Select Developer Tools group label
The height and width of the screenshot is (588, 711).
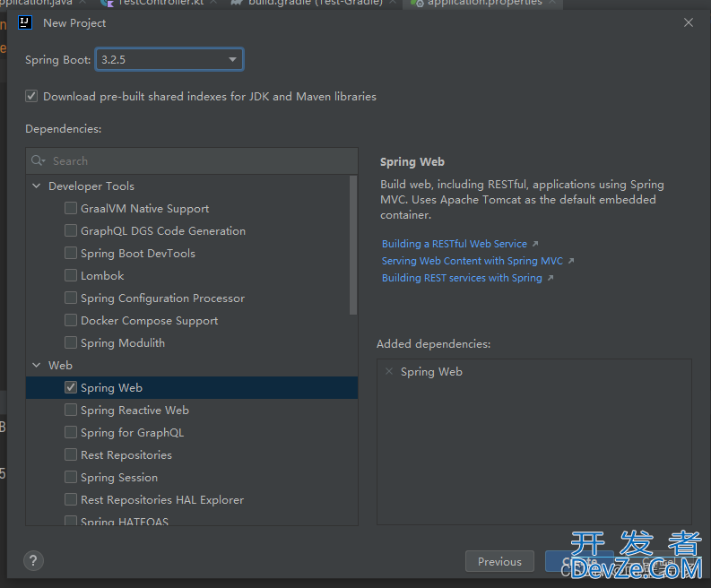pyautogui.click(x=91, y=186)
